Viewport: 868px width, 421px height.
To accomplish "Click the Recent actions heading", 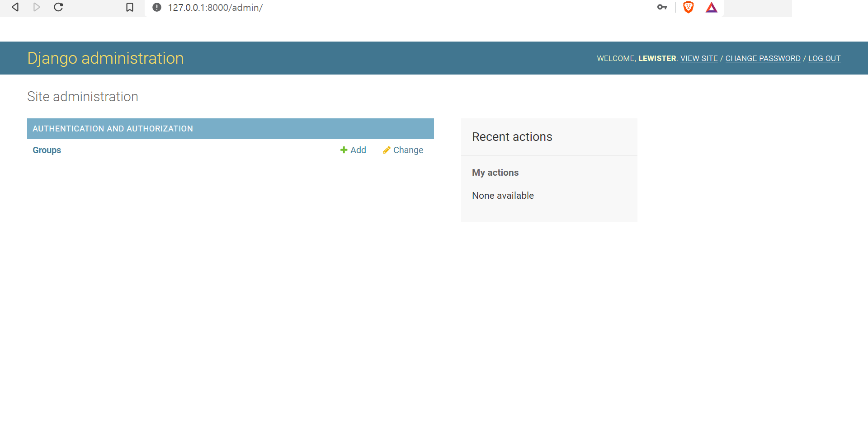I will pyautogui.click(x=512, y=137).
